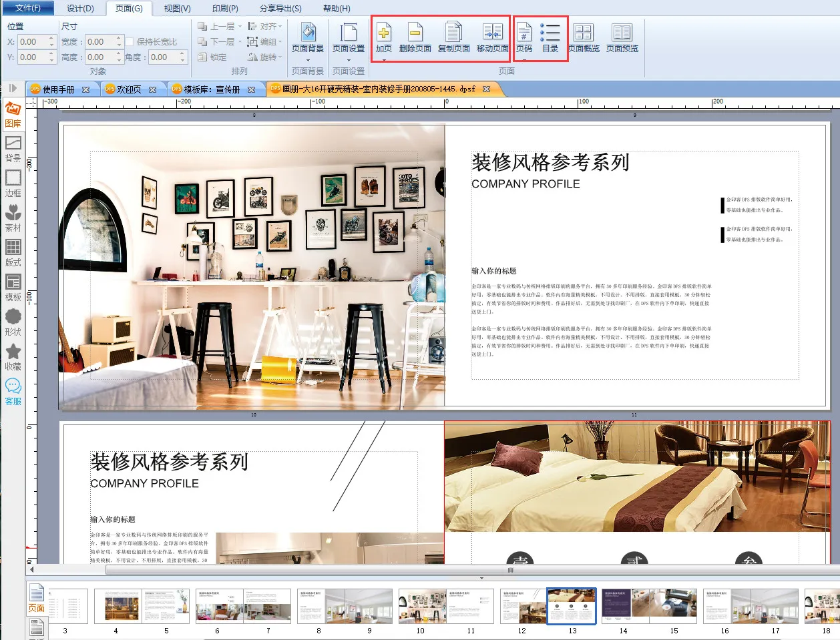Click the 页码 page number icon
The height and width of the screenshot is (640, 840).
(x=524, y=32)
